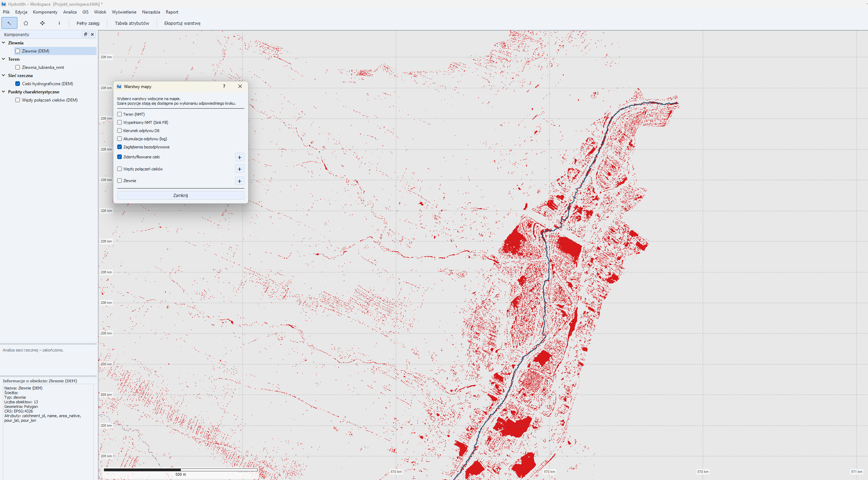This screenshot has width=868, height=480.
Task: Click Zamknij to close the dialog
Action: pyautogui.click(x=181, y=195)
